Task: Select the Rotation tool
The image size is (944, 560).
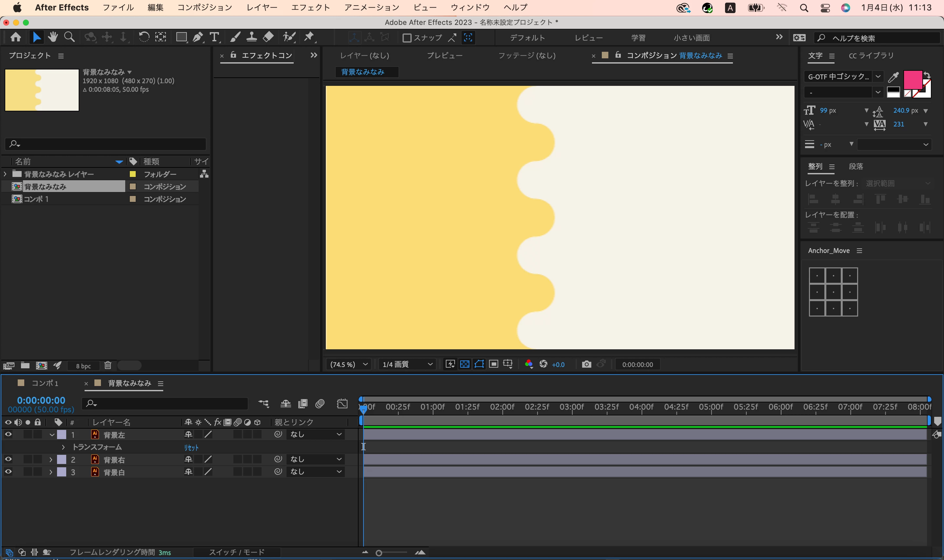Action: 144,37
